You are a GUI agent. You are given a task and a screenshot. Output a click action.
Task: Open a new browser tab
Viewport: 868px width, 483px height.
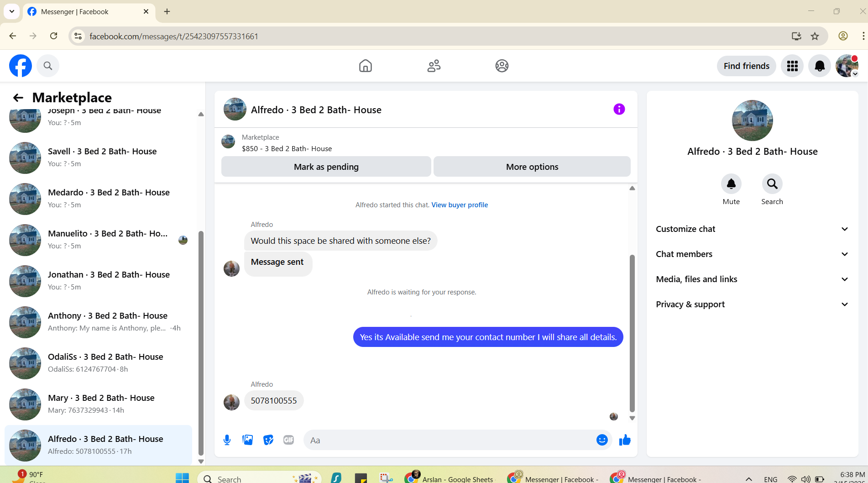tap(167, 11)
